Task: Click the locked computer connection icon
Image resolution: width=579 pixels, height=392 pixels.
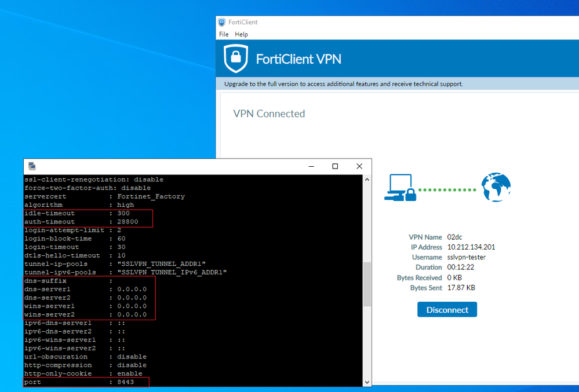Action: [x=400, y=188]
